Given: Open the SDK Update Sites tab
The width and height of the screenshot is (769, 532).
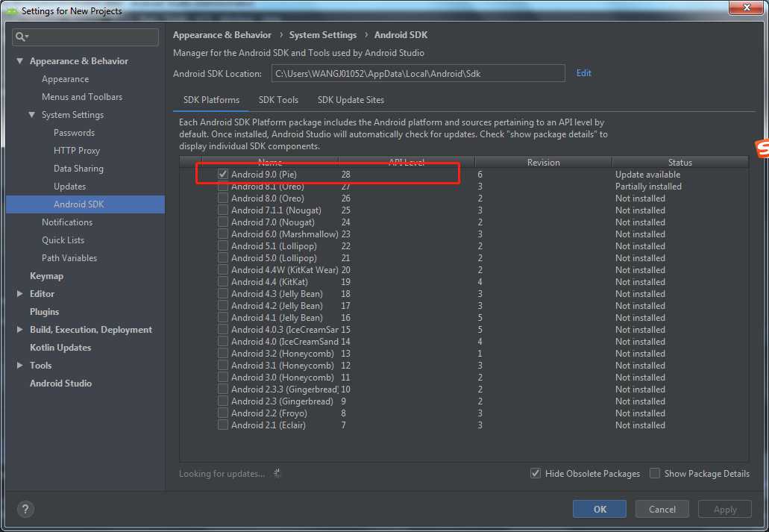Looking at the screenshot, I should (351, 100).
